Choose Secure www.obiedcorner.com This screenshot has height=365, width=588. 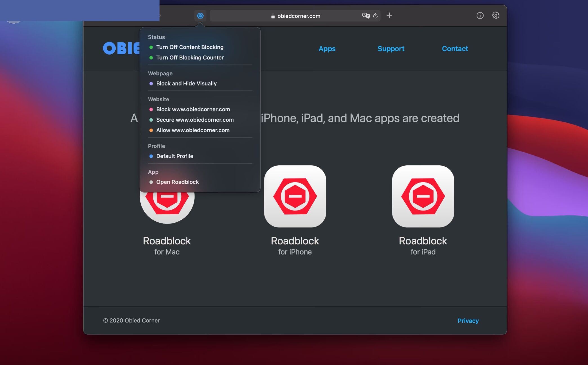(195, 120)
